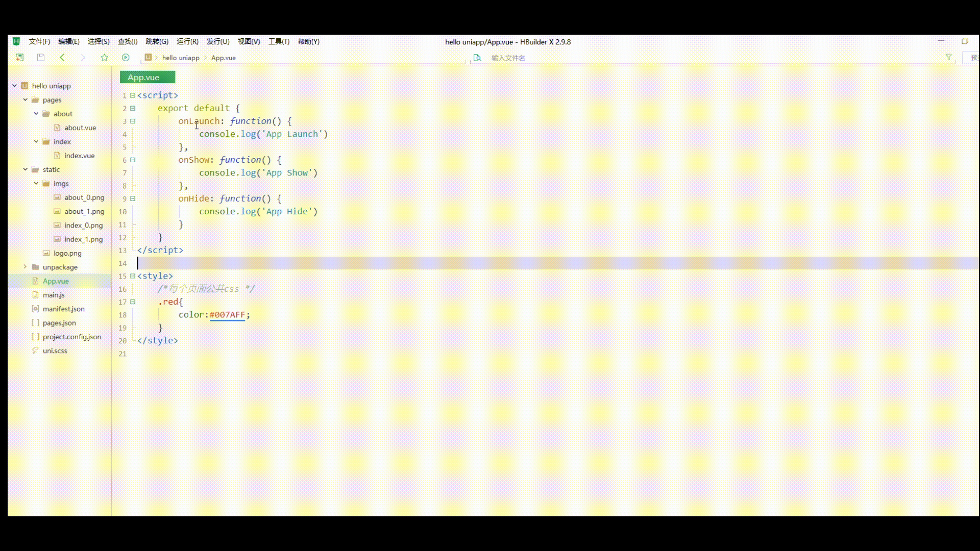Click the hello uniapp project icon in tree
980x551 pixels.
point(24,86)
